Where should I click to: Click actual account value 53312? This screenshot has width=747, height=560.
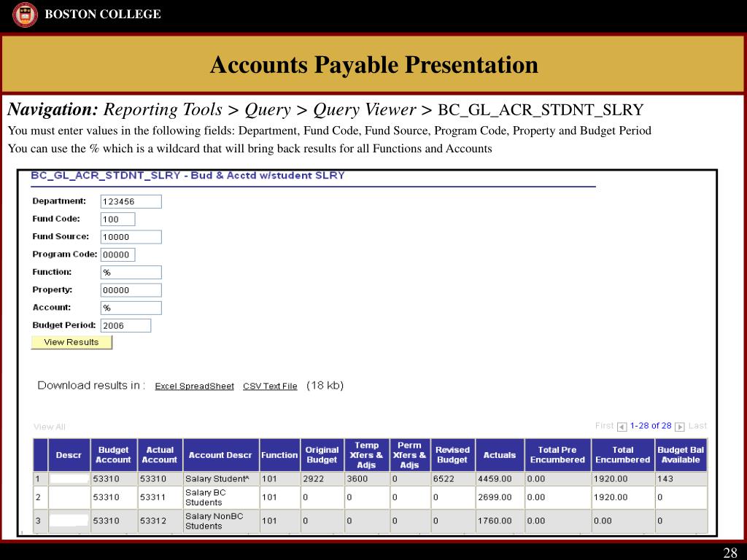coord(152,521)
